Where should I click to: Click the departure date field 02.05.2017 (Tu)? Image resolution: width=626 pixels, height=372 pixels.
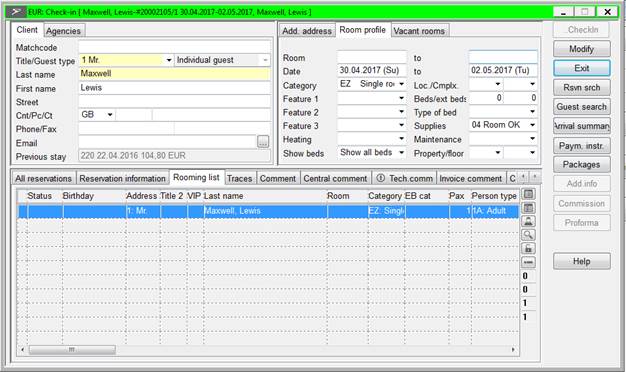pos(503,71)
